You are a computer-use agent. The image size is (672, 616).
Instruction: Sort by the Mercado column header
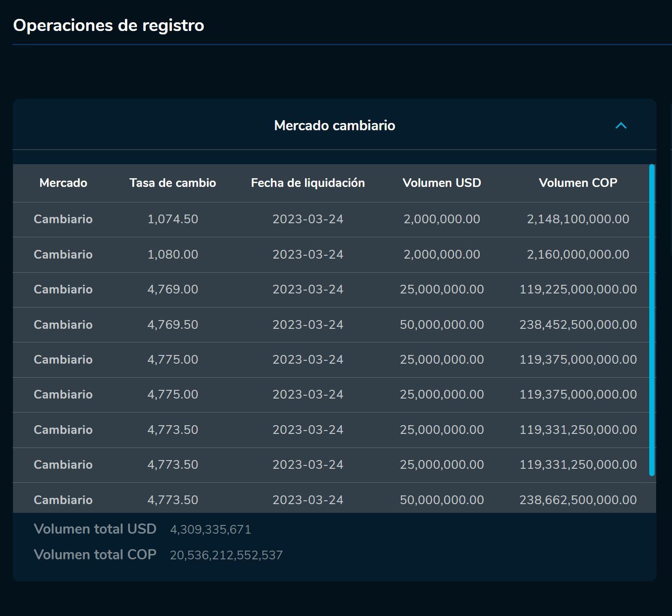[63, 183]
